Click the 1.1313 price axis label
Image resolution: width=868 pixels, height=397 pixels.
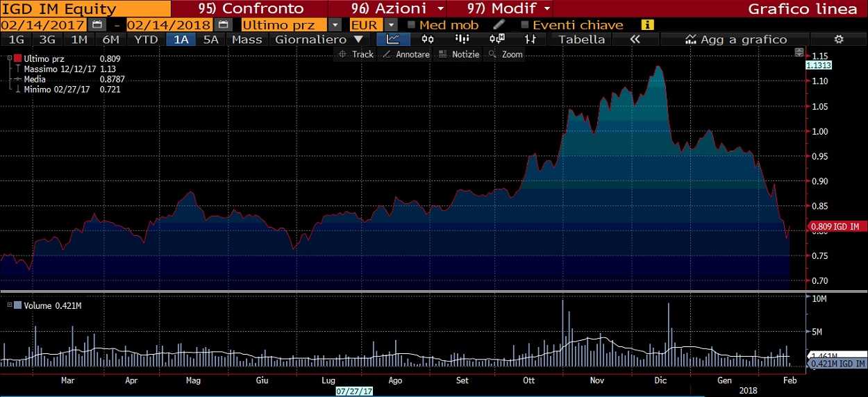(x=819, y=65)
